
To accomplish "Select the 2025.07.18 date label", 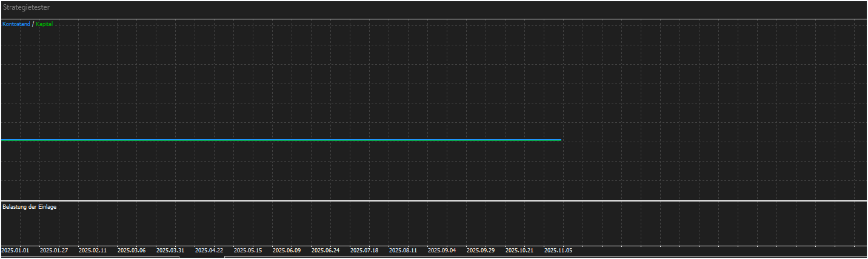I will click(364, 250).
